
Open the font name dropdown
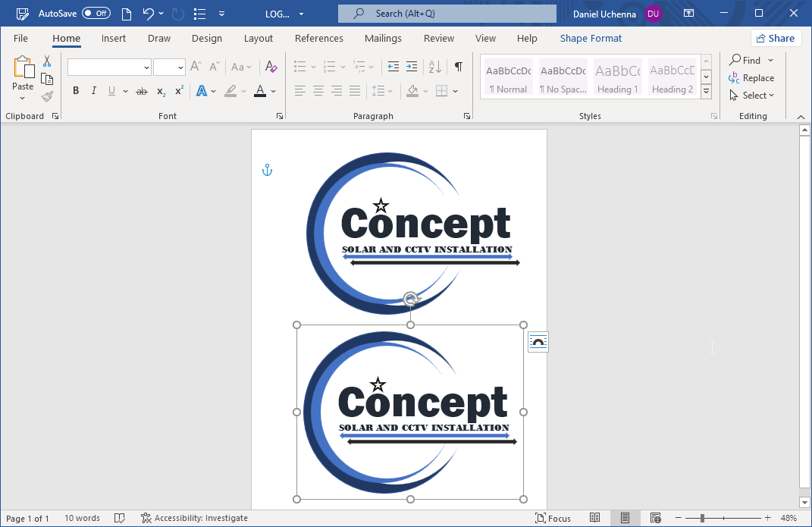pyautogui.click(x=146, y=67)
